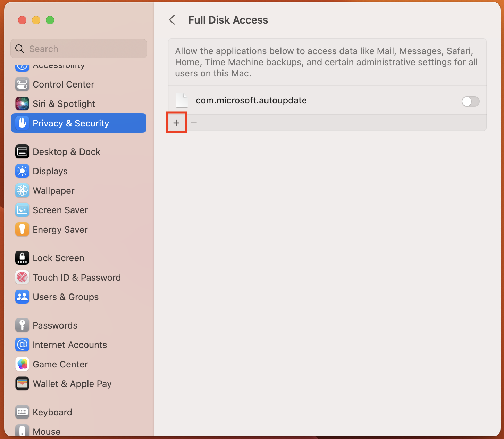
Task: Open Wallpaper settings
Action: coord(53,191)
